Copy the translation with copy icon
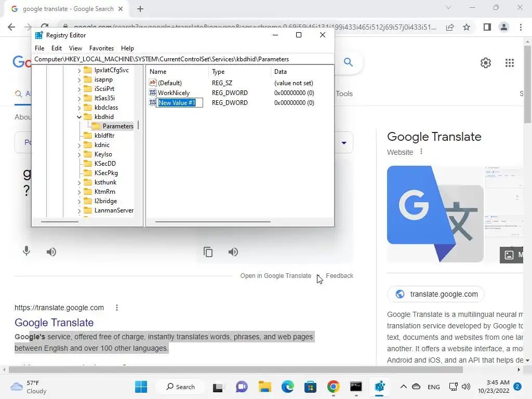Viewport: 532px width, 399px height. pyautogui.click(x=208, y=252)
